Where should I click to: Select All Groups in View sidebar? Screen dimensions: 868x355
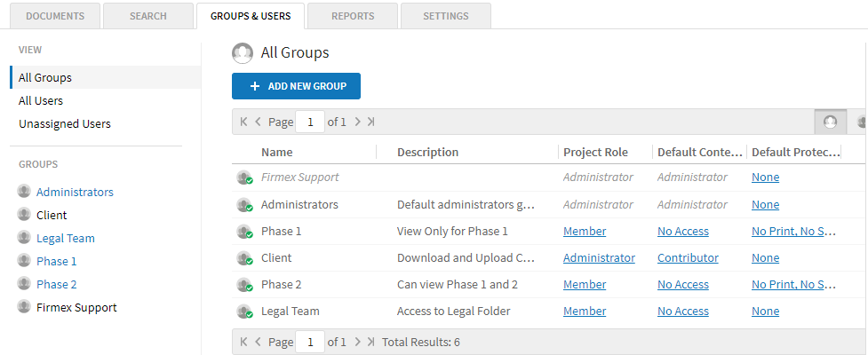[x=105, y=77]
